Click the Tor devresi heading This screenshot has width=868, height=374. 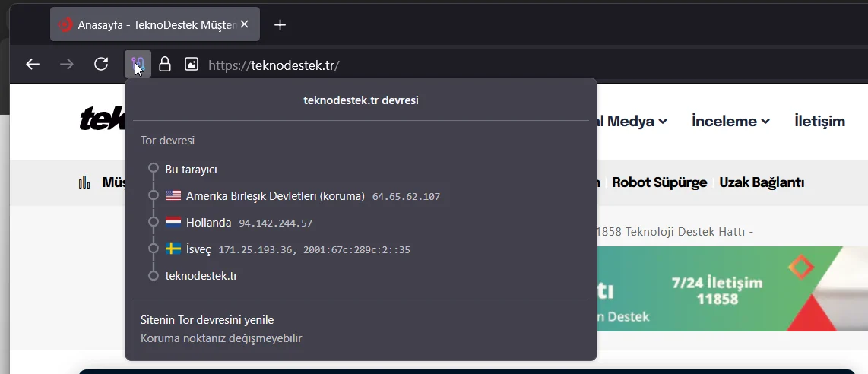tap(167, 141)
